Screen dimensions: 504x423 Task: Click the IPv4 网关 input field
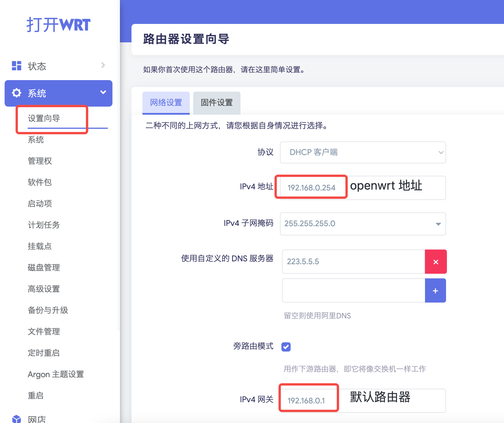click(363, 401)
